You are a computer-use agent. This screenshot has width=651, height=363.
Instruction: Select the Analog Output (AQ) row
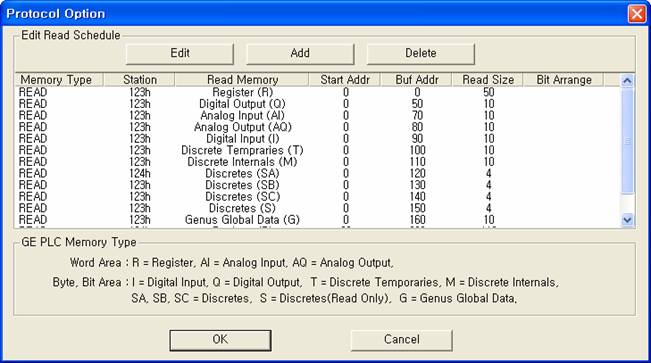click(318, 127)
